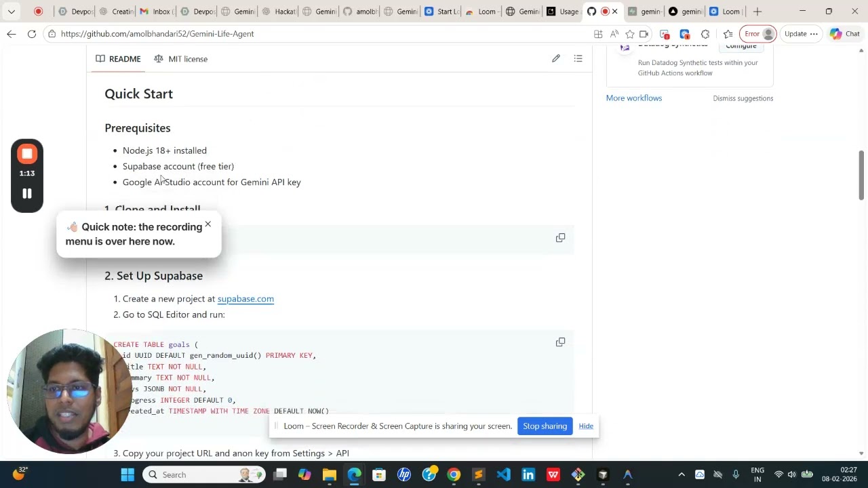Open the HP app from the taskbar
Screen dimensions: 868x488
[x=404, y=475]
